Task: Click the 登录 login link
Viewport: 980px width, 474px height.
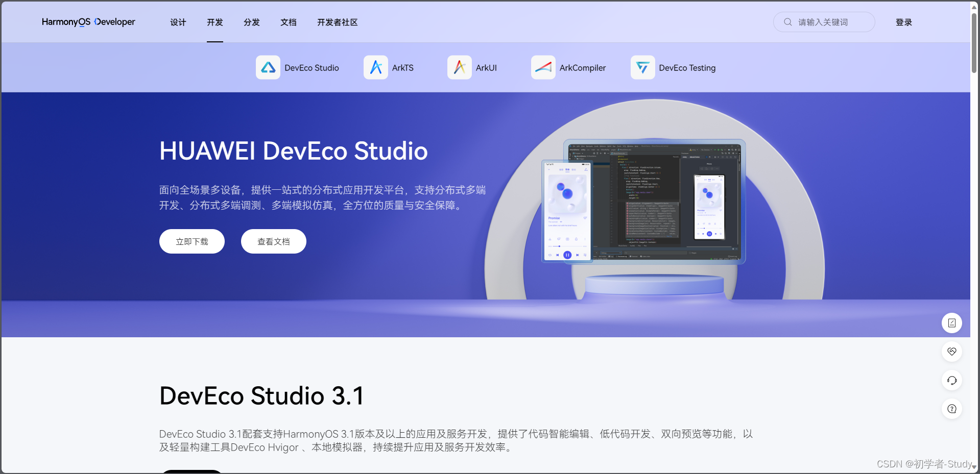Action: click(x=904, y=22)
